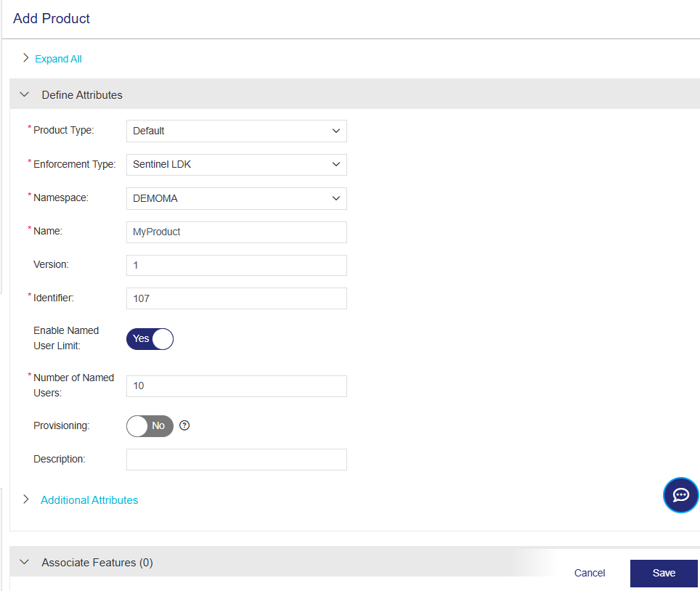Image resolution: width=700 pixels, height=591 pixels.
Task: Click the Number of Named Users field
Action: pyautogui.click(x=236, y=386)
